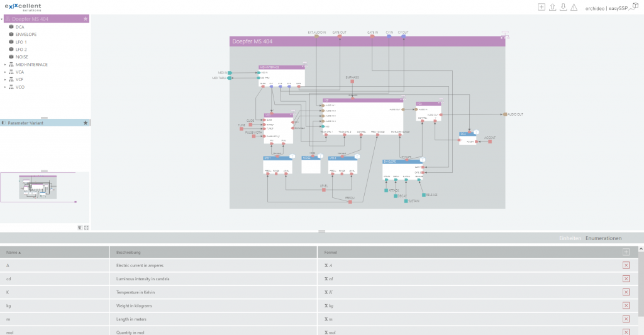
Task: Delete the unit row cd
Action: click(x=626, y=279)
